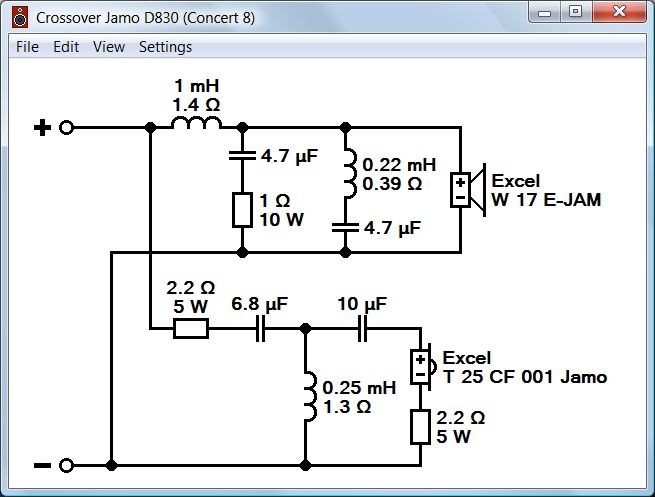Open the File menu
Screen dimensions: 655x497
coord(27,47)
